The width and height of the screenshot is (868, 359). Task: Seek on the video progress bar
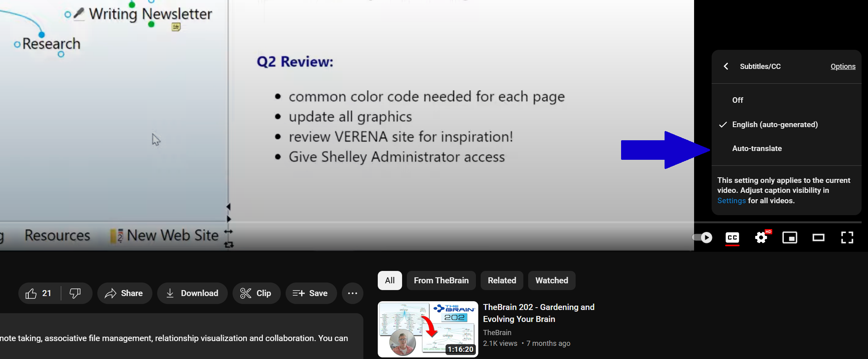[431, 222]
